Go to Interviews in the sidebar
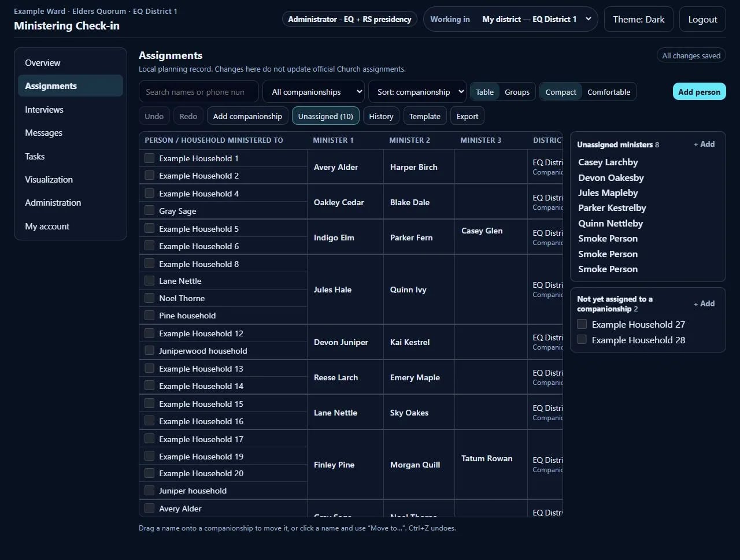This screenshot has width=740, height=560. pyautogui.click(x=71, y=109)
